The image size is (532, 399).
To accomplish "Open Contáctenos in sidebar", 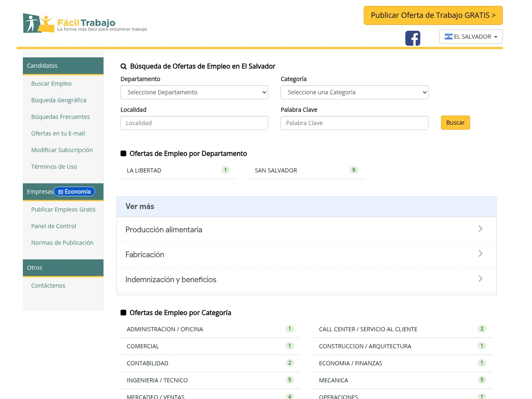I will click(48, 286).
